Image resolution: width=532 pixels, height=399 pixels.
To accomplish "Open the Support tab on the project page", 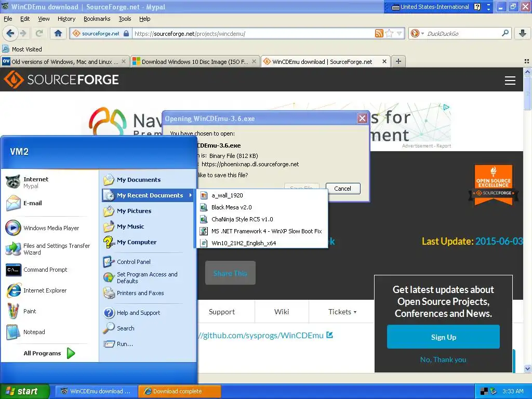I will coord(221,312).
